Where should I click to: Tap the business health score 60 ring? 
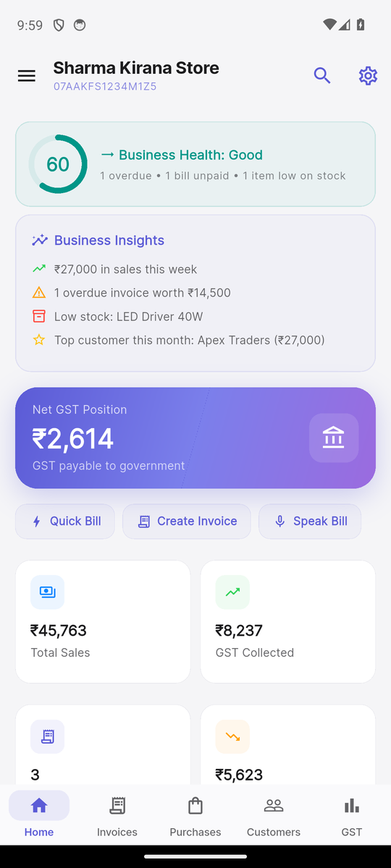point(58,164)
